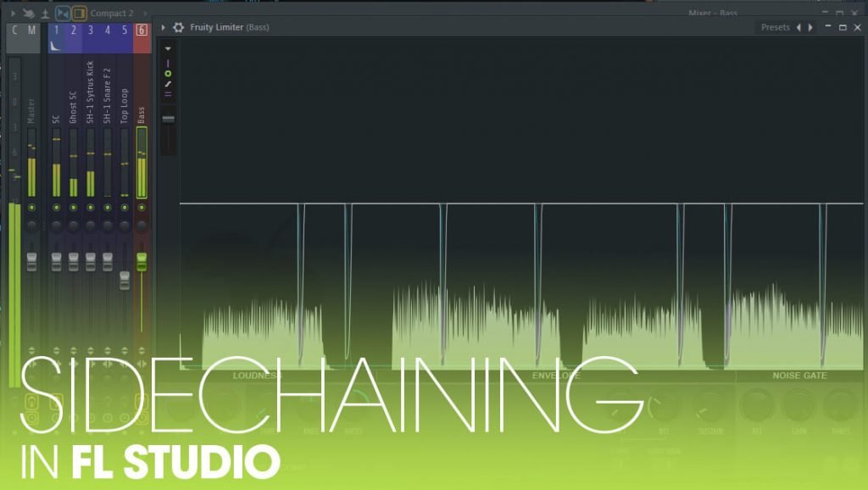Click the NOISE GATE section label

click(x=799, y=376)
